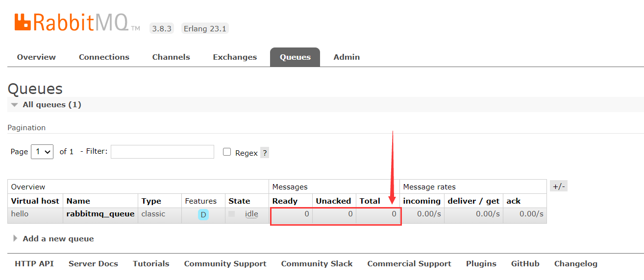Open the GitHub footer link
Viewport: 644px width, 280px height.
coord(525,264)
